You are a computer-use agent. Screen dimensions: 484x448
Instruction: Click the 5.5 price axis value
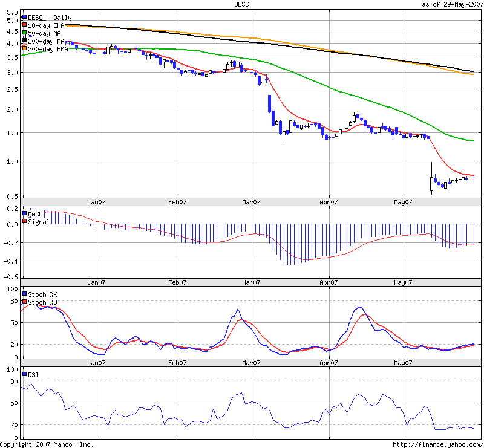point(12,12)
